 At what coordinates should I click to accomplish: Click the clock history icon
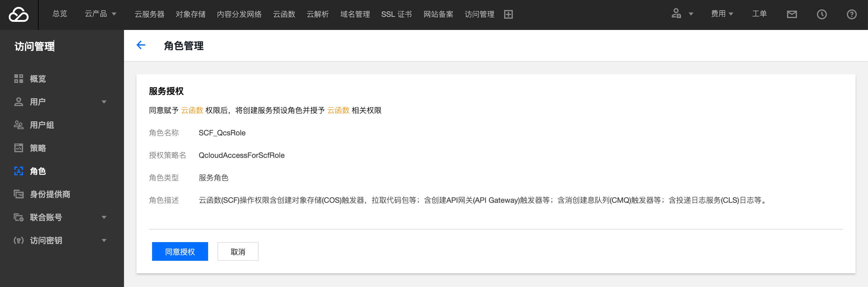coord(822,14)
